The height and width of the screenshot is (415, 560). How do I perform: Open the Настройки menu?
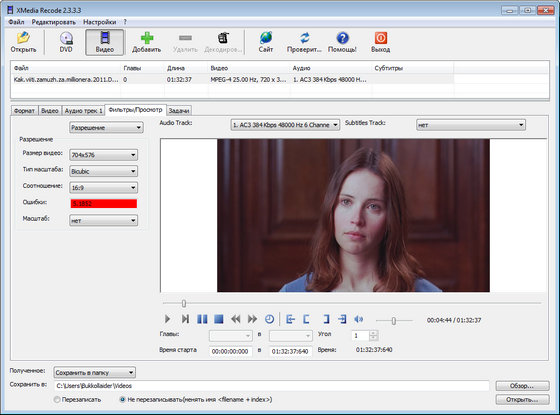click(x=100, y=22)
